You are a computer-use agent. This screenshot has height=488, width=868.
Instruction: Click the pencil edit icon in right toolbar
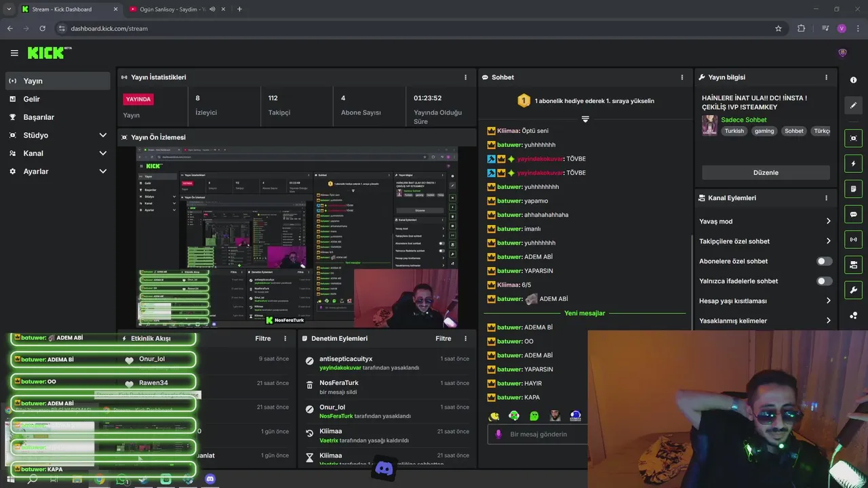(853, 106)
